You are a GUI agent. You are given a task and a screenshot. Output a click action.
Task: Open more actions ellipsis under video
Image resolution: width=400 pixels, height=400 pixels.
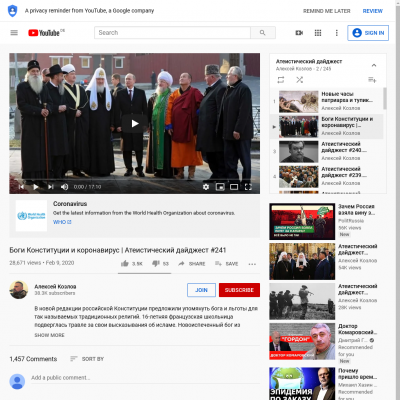point(252,264)
